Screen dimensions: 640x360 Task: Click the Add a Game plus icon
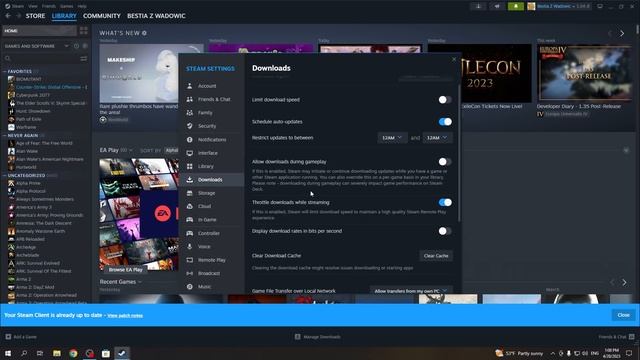point(8,337)
